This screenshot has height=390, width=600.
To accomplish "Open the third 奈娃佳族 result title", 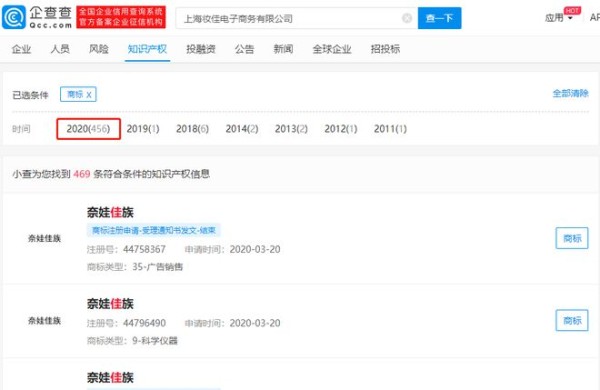I will coord(110,377).
